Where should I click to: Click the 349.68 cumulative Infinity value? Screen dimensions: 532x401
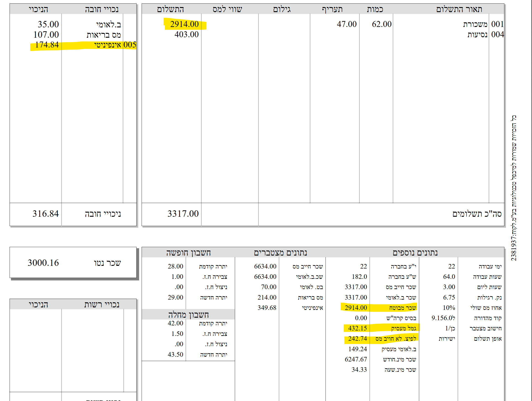pyautogui.click(x=267, y=308)
